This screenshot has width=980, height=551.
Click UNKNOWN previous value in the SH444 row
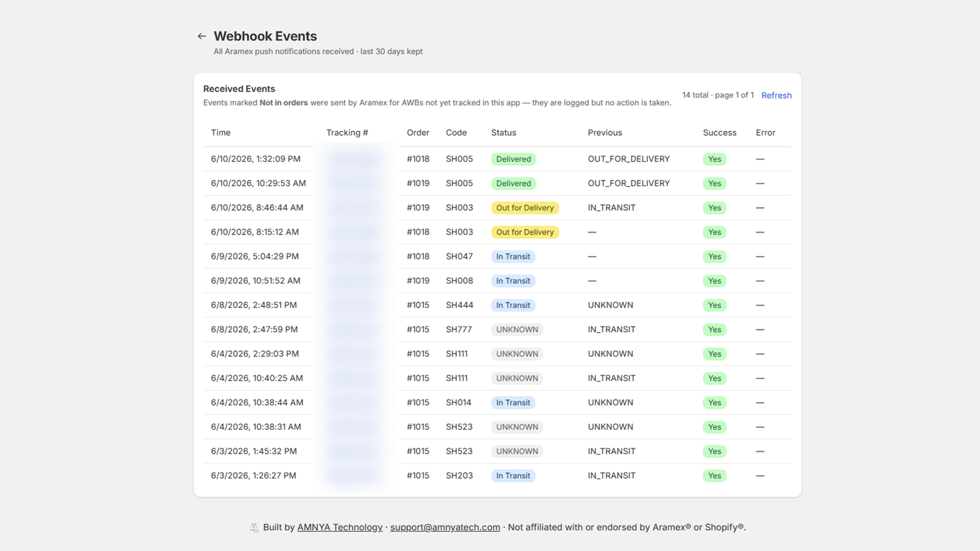[x=611, y=305]
